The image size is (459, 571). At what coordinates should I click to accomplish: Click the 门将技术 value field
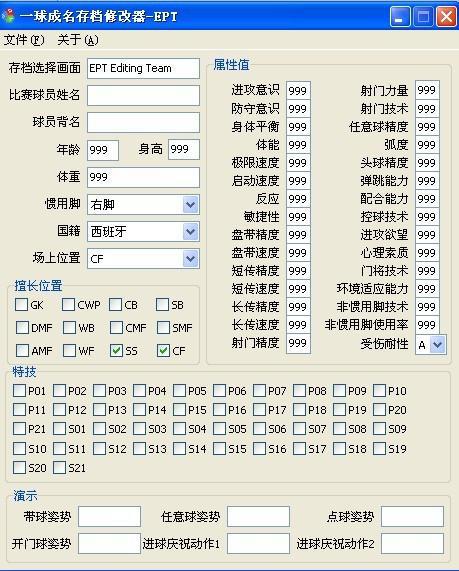427,271
